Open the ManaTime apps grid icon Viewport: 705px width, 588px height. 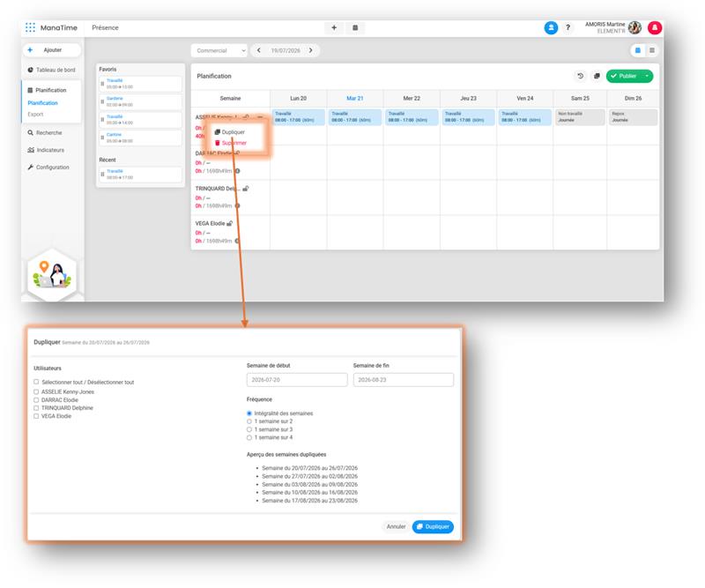pyautogui.click(x=30, y=27)
